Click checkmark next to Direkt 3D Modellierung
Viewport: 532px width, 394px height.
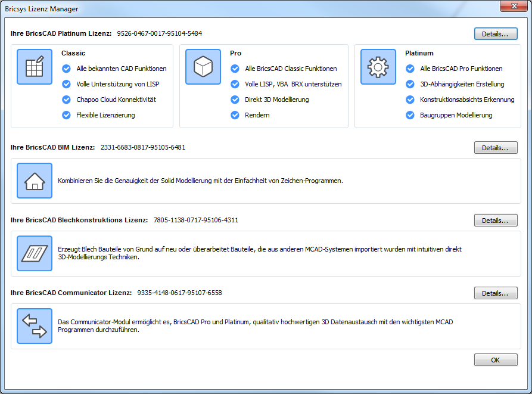235,100
